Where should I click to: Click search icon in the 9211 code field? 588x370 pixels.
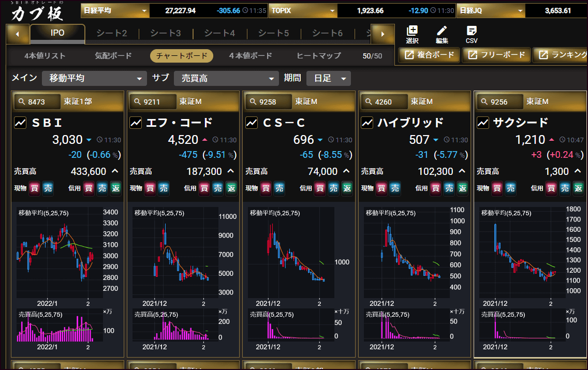[137, 101]
